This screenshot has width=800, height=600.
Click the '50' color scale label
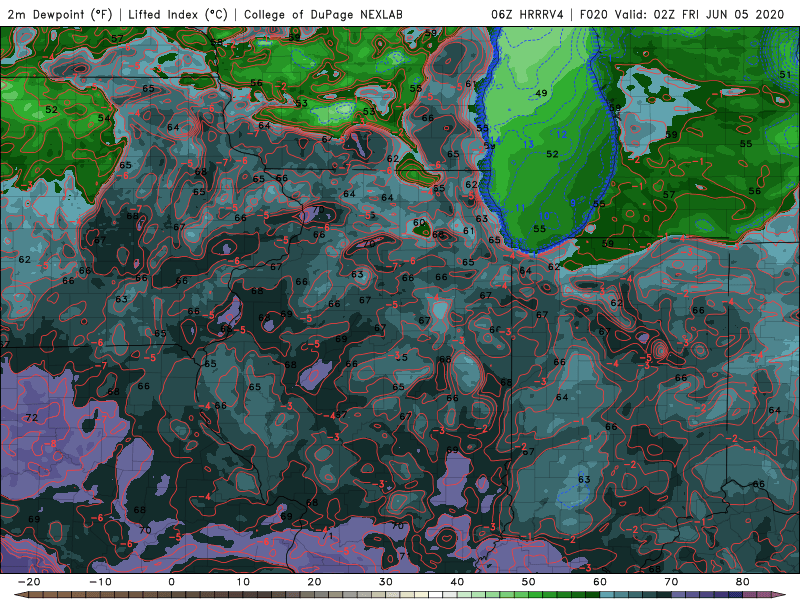click(x=529, y=582)
